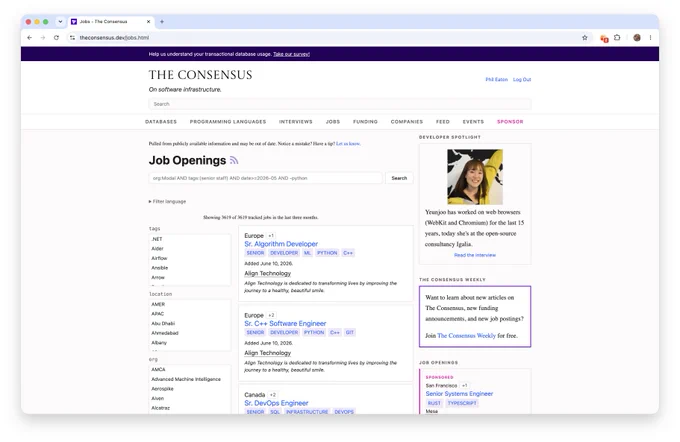Select Alcatraz in the org list
680x442 pixels.
click(x=190, y=408)
